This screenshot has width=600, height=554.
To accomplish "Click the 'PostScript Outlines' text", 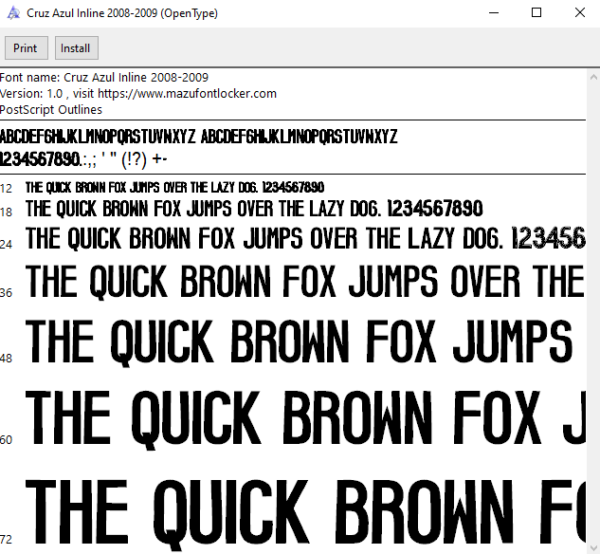I will point(51,110).
